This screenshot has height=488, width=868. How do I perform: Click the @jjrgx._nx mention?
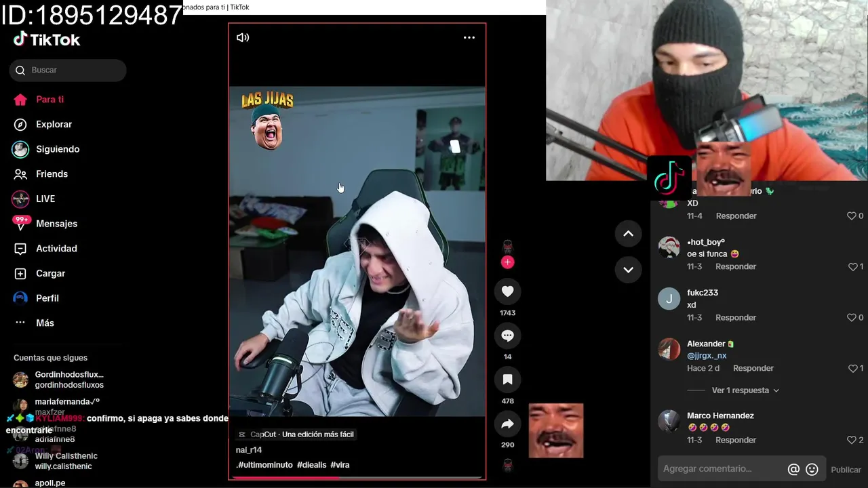click(707, 356)
